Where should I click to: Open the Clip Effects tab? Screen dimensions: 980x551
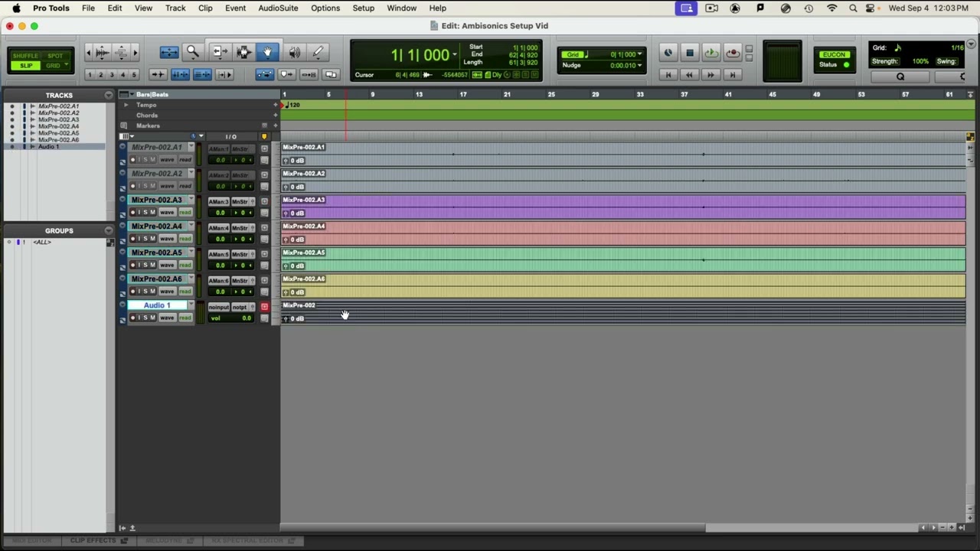[98, 540]
